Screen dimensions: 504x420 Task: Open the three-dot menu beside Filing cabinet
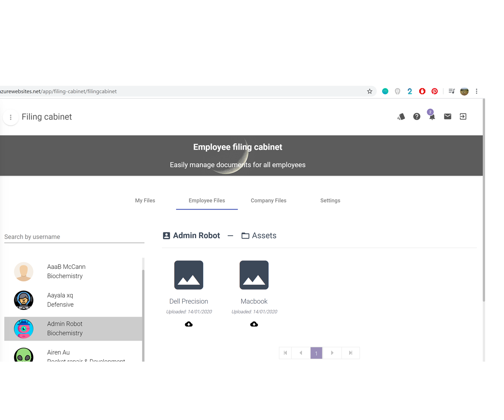[x=10, y=117]
